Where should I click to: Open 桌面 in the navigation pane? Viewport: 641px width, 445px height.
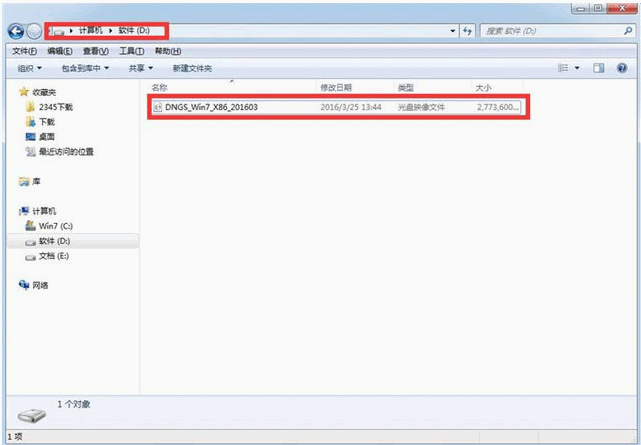tap(47, 136)
